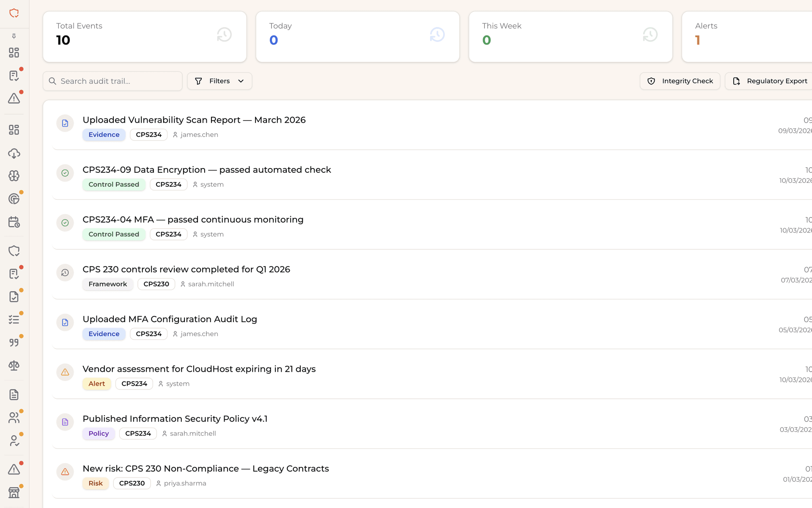Click james.chen on the Vulnerability Scan row
The height and width of the screenshot is (508, 812).
[x=195, y=135]
